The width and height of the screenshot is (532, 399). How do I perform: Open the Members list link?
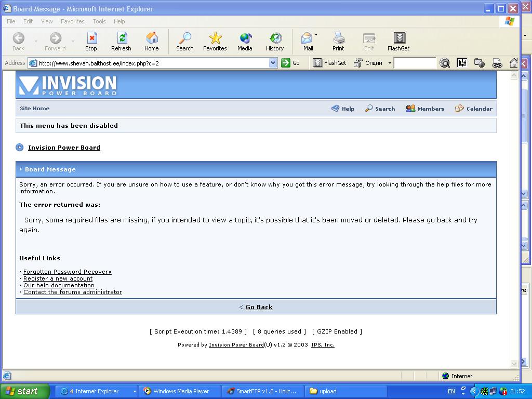click(425, 109)
